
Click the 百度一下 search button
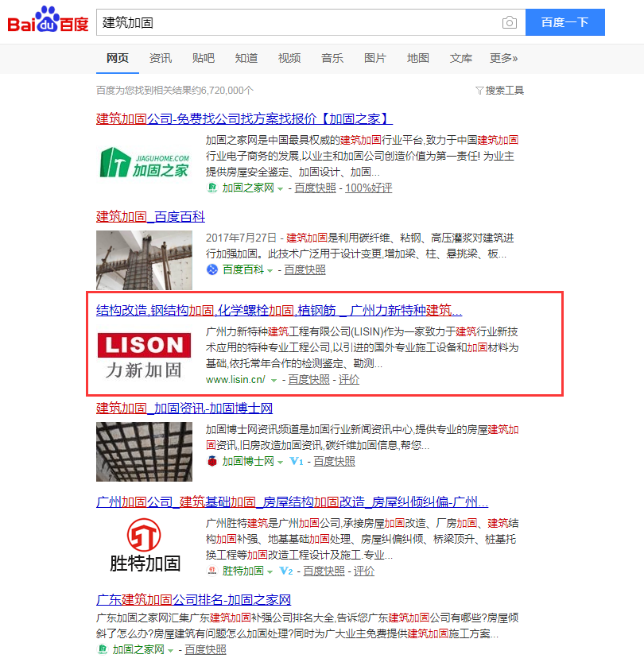click(x=565, y=22)
